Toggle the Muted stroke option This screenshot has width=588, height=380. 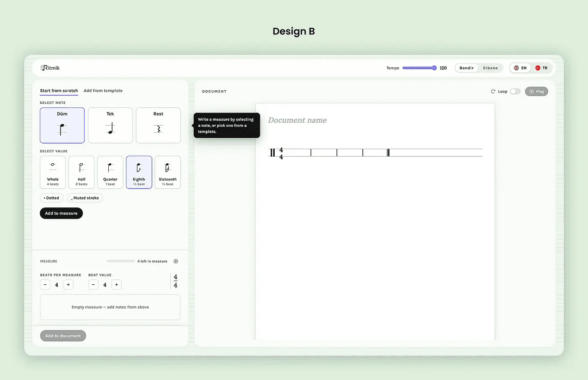[x=85, y=198]
